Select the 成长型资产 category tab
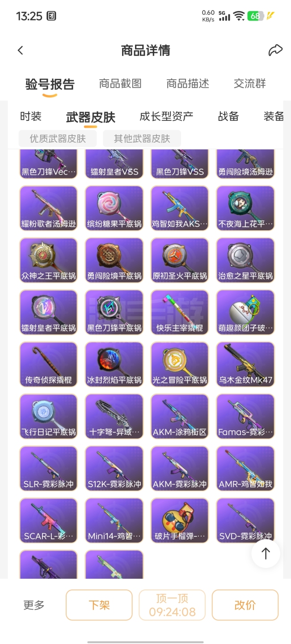 [x=166, y=117]
